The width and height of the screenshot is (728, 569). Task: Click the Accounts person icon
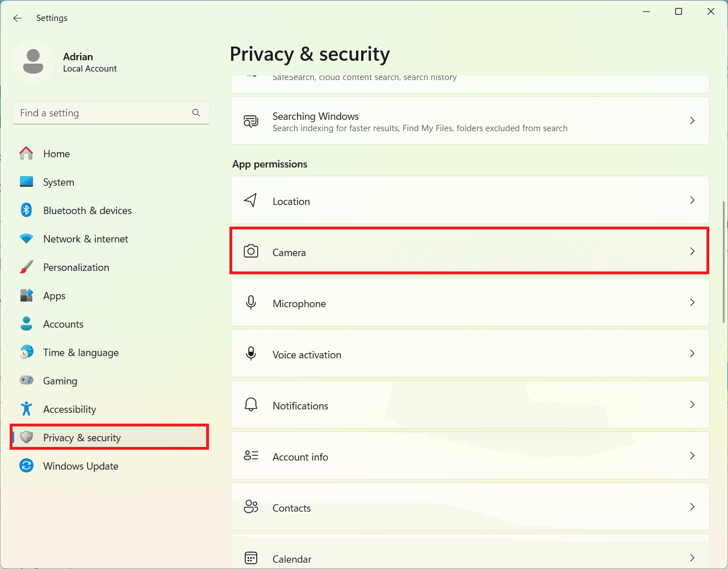click(x=26, y=324)
